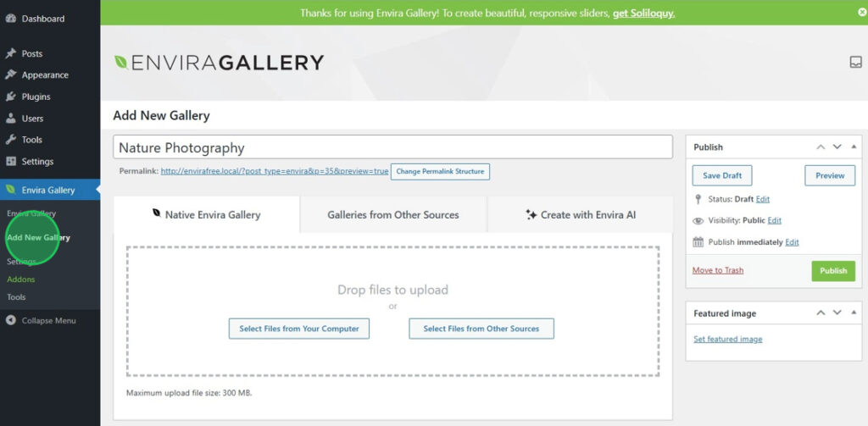Viewport: 868px width, 426px height.
Task: Click Select Files from Your Computer
Action: click(x=298, y=329)
